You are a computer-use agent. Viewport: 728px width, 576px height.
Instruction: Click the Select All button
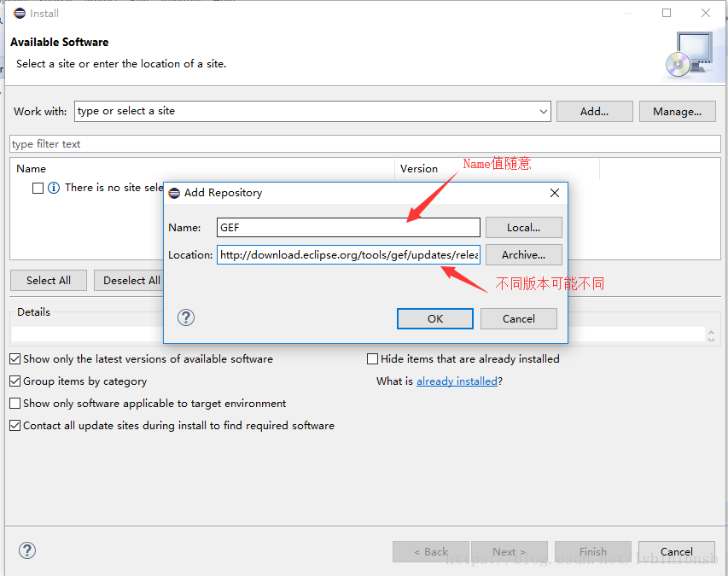[x=49, y=281]
